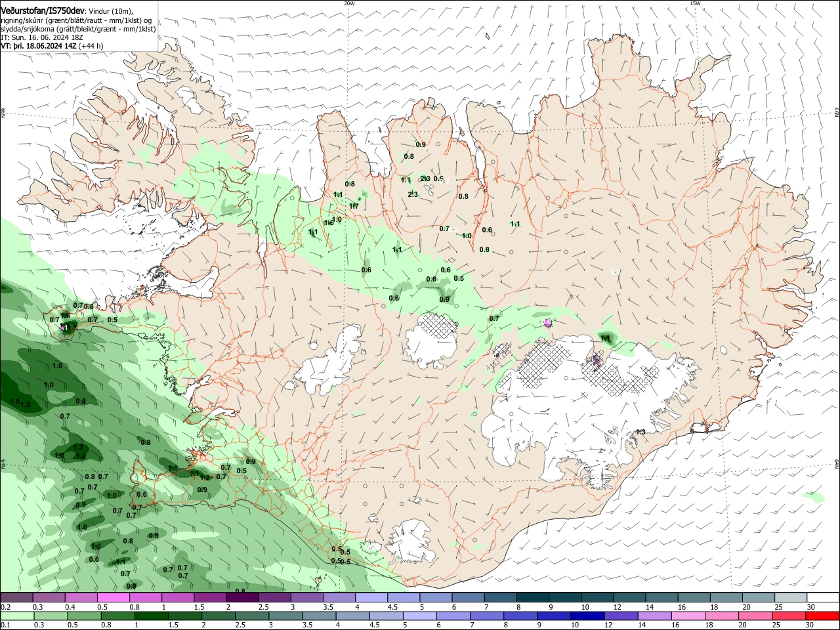This screenshot has width=840, height=630.
Task: Select the light grey 25 swatch in the upper legend row
Action: click(791, 598)
